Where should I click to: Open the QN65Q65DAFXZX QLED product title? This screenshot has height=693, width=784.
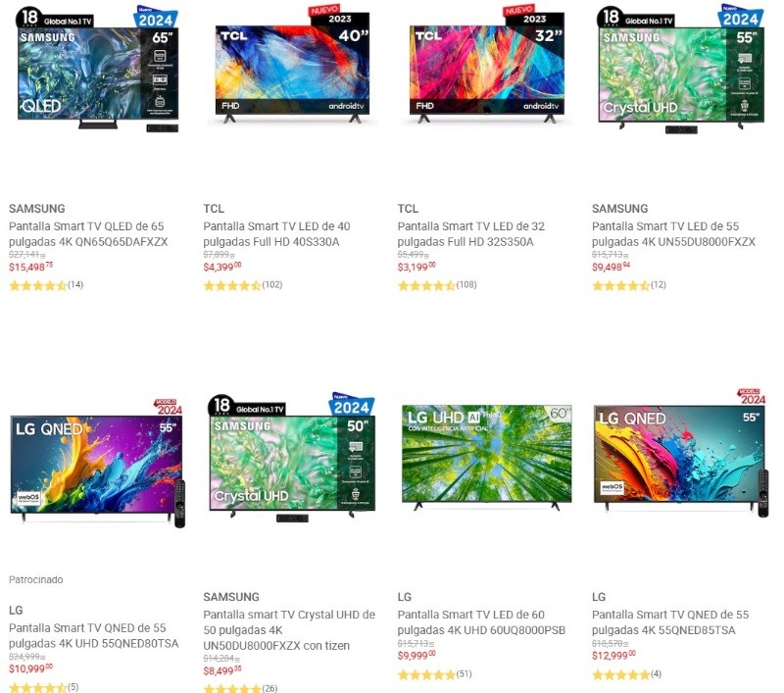[x=88, y=234]
